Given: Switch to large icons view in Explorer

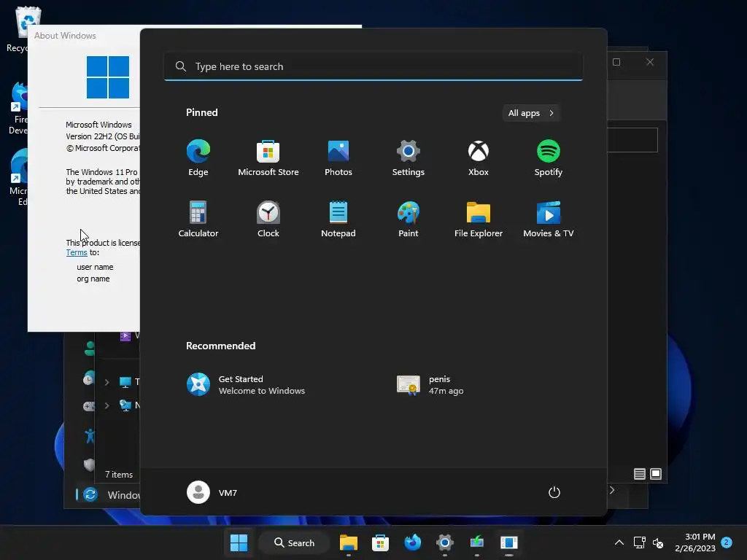Looking at the screenshot, I should coord(656,474).
